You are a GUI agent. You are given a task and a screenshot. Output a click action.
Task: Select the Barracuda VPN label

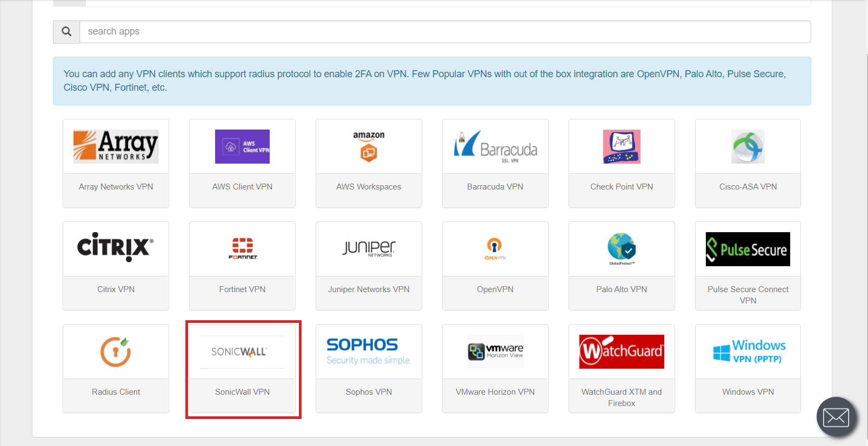point(495,187)
